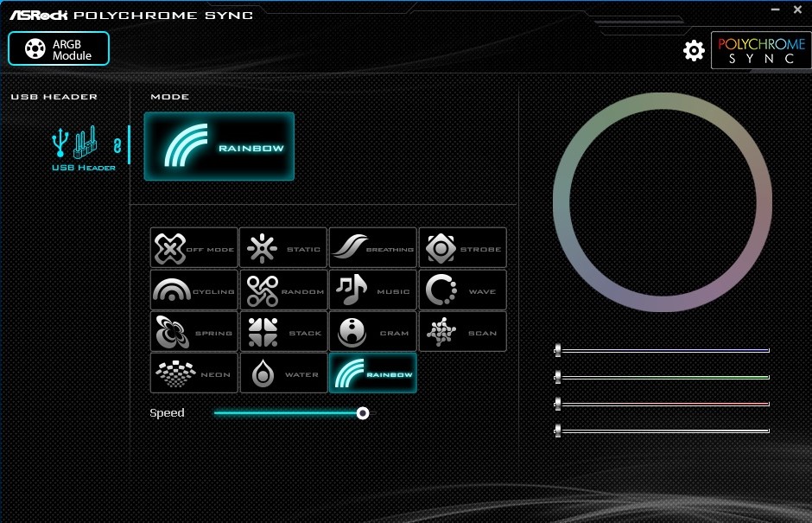The width and height of the screenshot is (812, 523).
Task: Choose the Wave lighting mode
Action: coord(462,290)
